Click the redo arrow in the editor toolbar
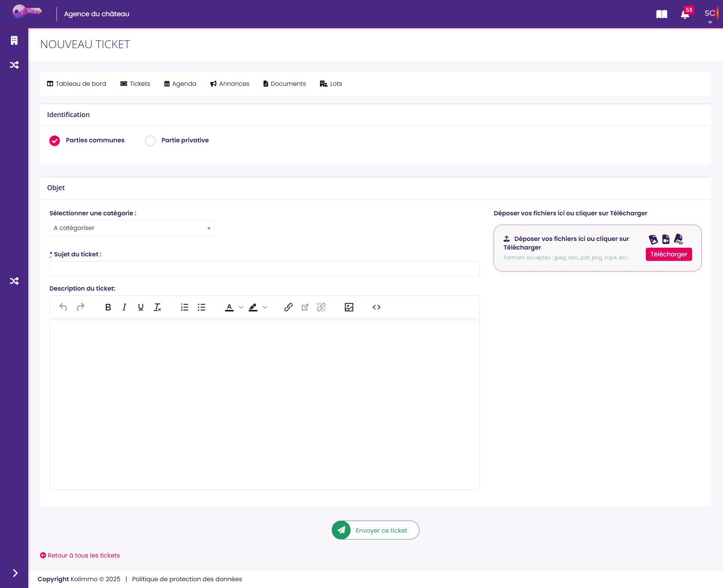Viewport: 723px width, 588px height. [80, 307]
